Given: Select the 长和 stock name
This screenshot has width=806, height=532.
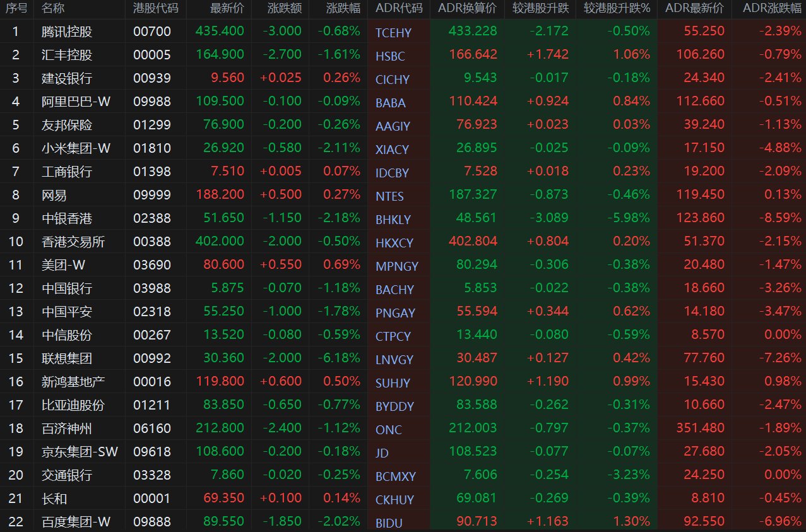Looking at the screenshot, I should click(x=54, y=499).
